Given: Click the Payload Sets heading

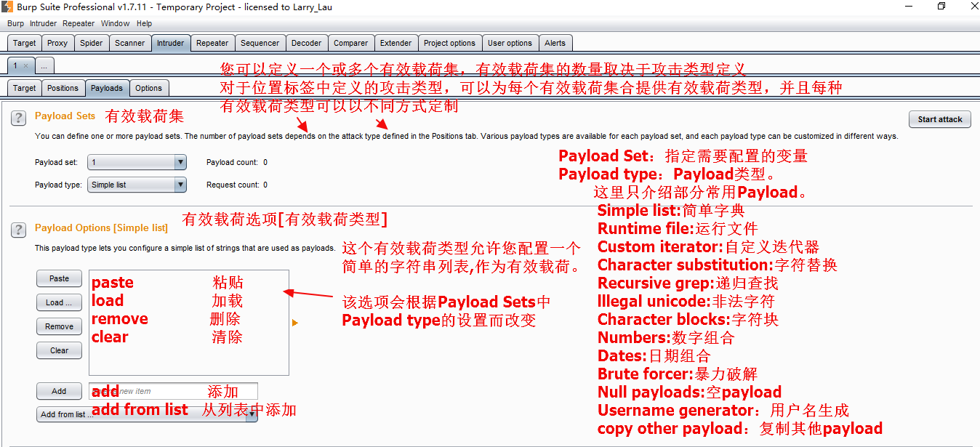Looking at the screenshot, I should click(65, 116).
